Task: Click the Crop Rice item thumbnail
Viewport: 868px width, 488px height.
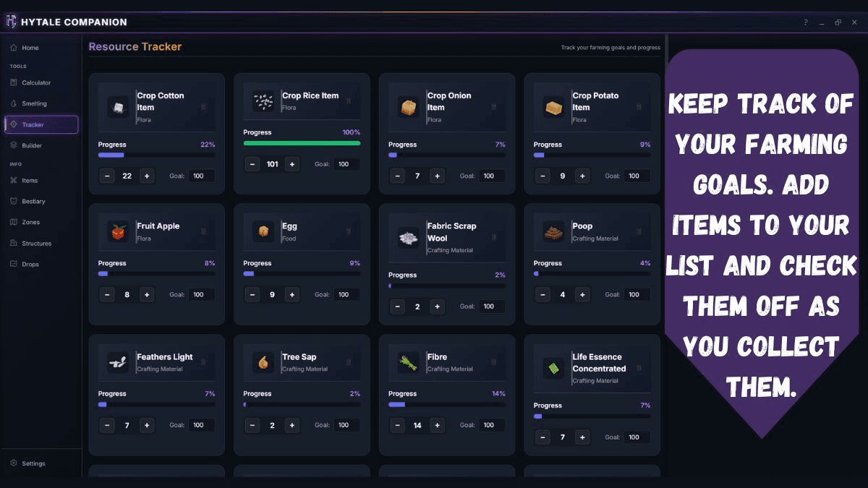Action: [x=263, y=101]
